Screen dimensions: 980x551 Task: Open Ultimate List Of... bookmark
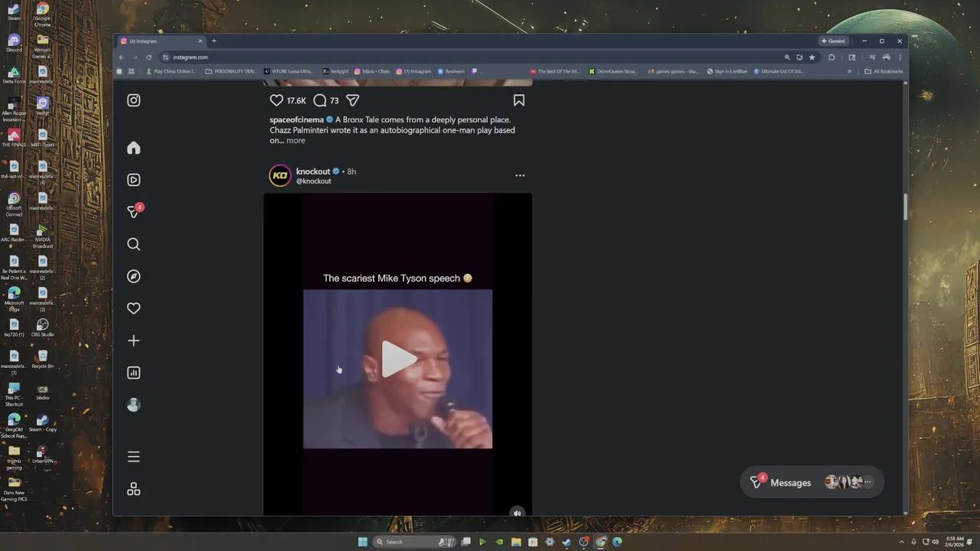779,71
